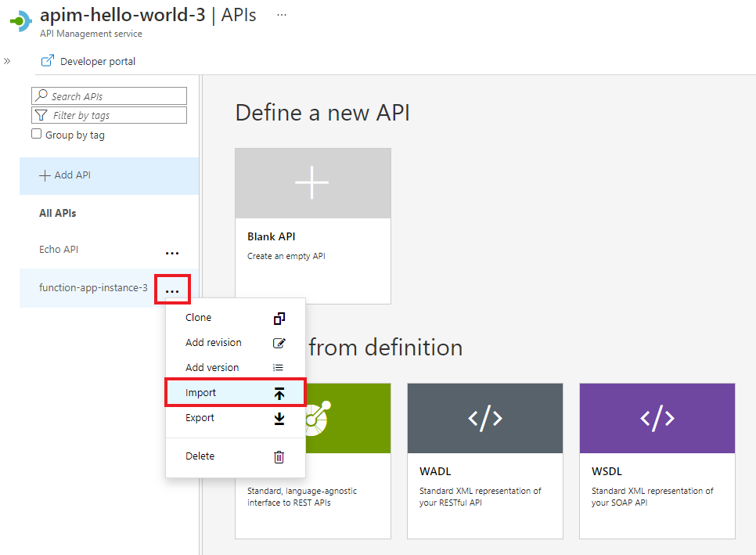Click the Search APIs input field
Image resolution: width=756 pixels, height=555 pixels.
pyautogui.click(x=109, y=96)
